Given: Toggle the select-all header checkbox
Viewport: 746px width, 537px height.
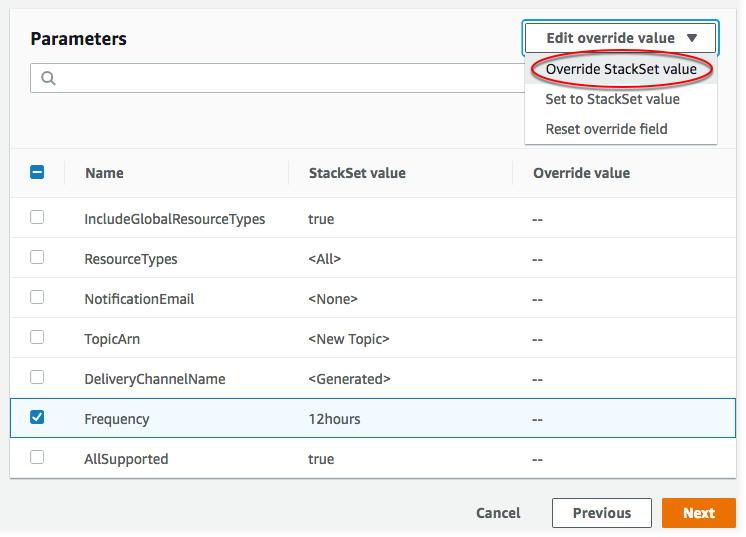Looking at the screenshot, I should (37, 172).
